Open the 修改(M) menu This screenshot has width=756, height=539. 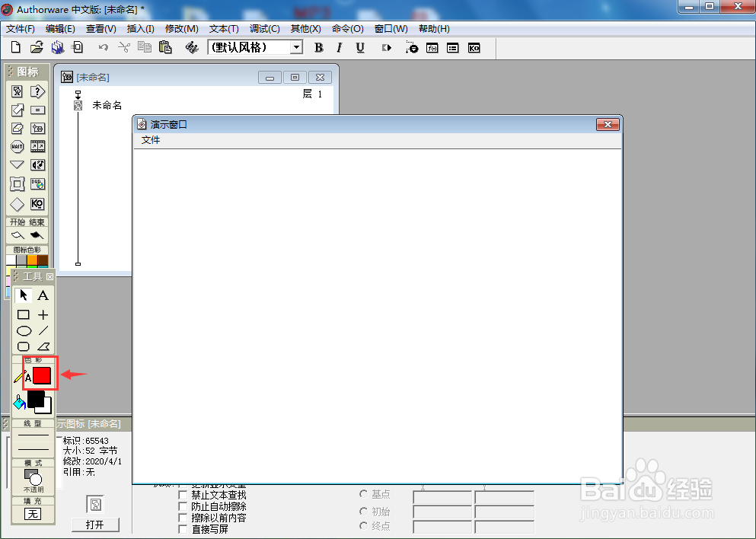pyautogui.click(x=182, y=29)
